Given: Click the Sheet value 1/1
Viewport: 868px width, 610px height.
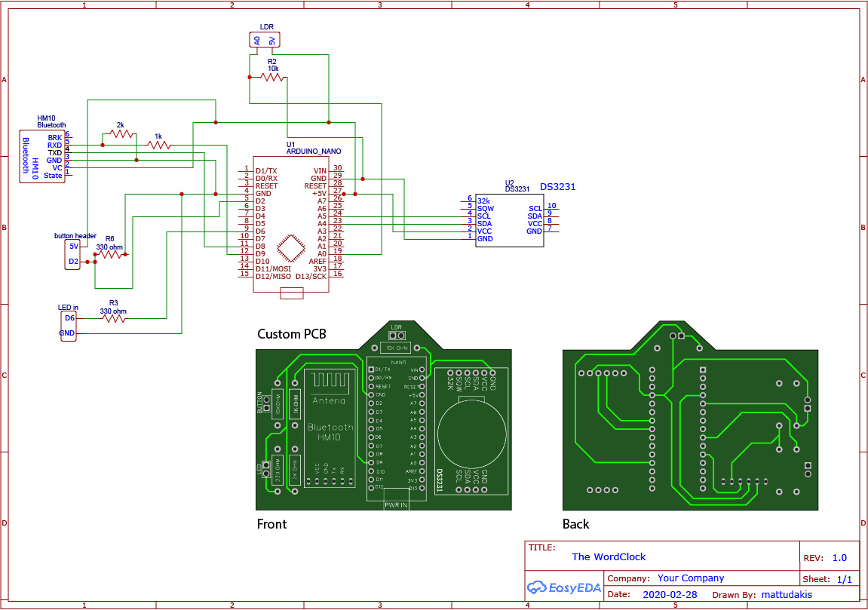Looking at the screenshot, I should tap(844, 580).
